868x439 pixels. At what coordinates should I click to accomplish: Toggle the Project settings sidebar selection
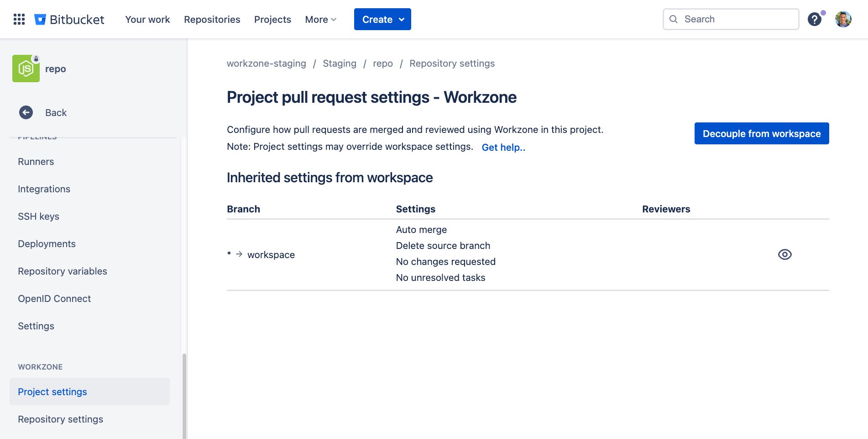52,391
